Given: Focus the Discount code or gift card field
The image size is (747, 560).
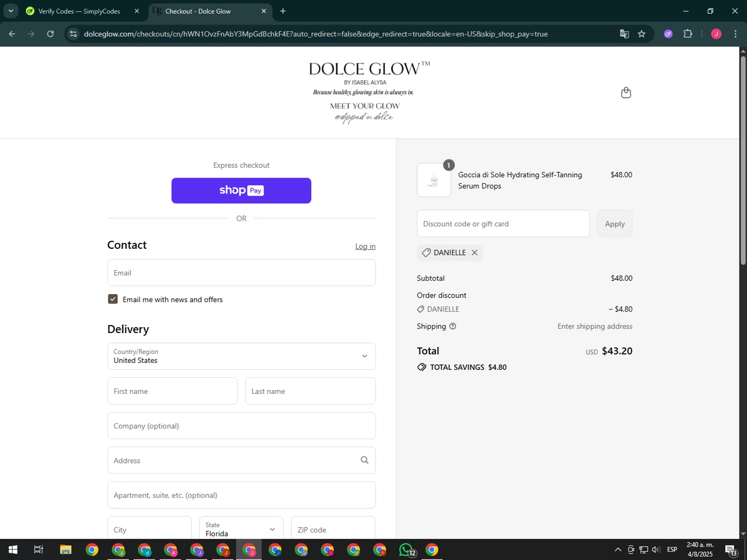Looking at the screenshot, I should [503, 224].
